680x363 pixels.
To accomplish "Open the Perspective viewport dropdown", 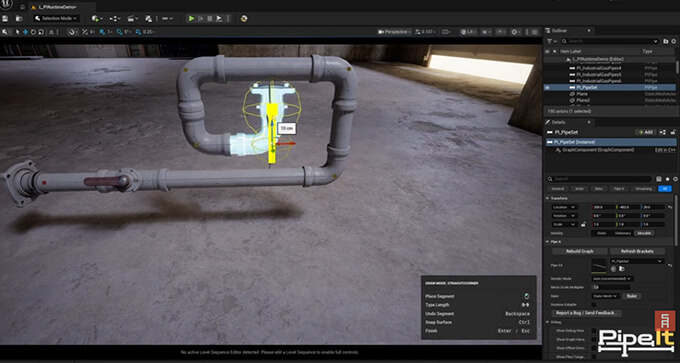I will click(x=394, y=32).
